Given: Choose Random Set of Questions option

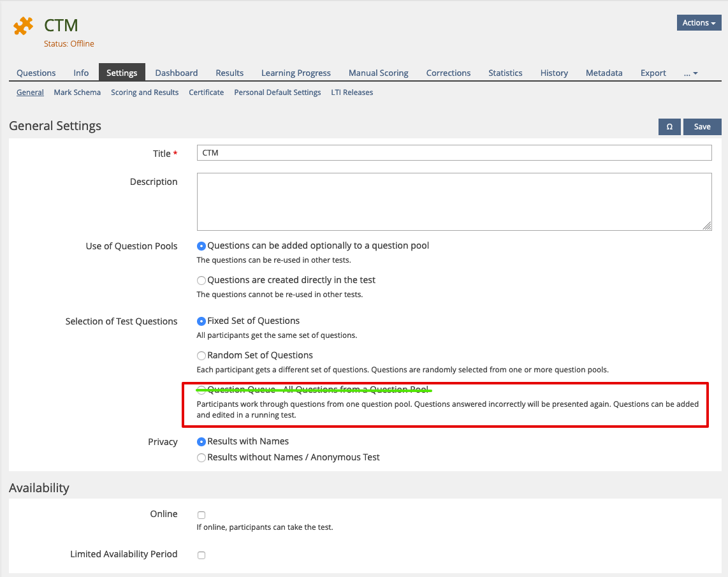Looking at the screenshot, I should point(201,356).
